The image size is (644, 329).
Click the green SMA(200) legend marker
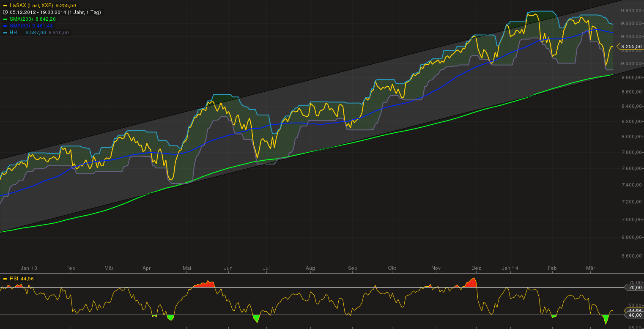[x=4, y=19]
